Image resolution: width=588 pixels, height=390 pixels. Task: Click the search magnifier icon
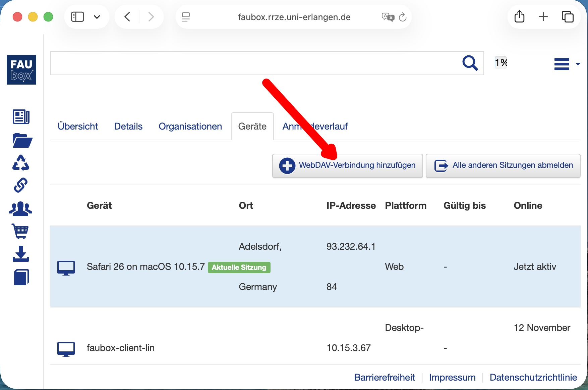[470, 63]
